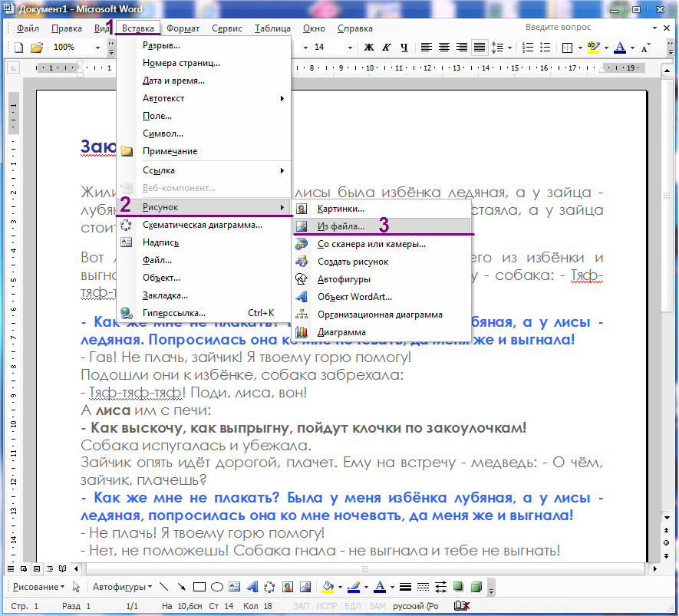Select Объект WordArt... entry

tap(381, 297)
